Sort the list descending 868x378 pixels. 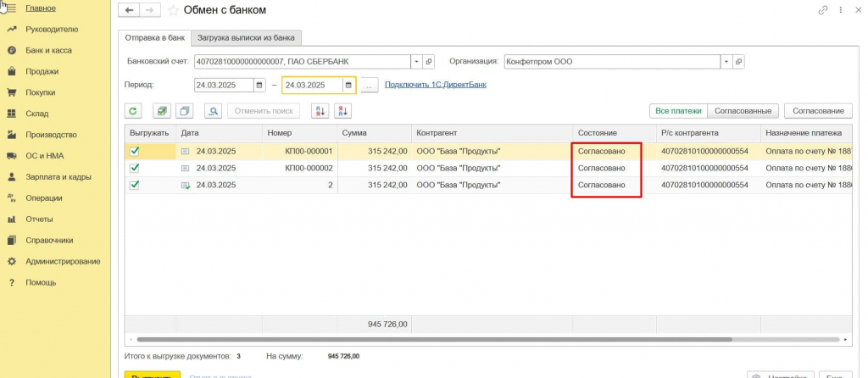[x=343, y=111]
